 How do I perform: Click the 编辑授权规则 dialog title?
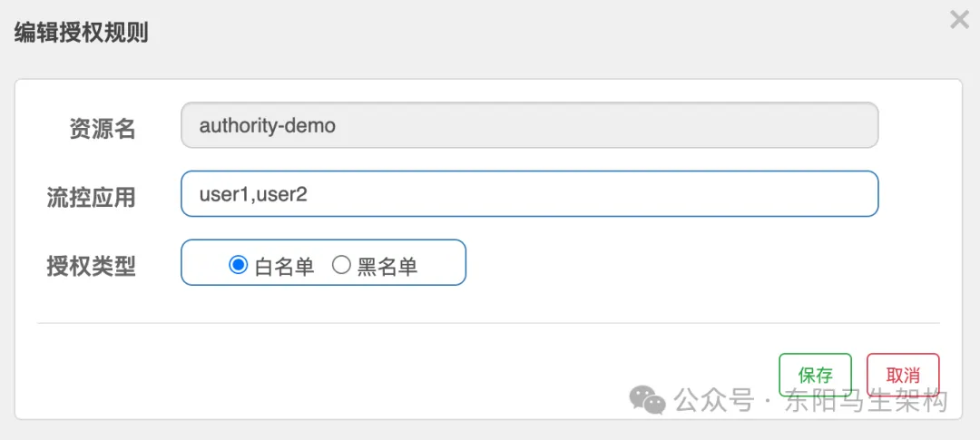coord(81,34)
